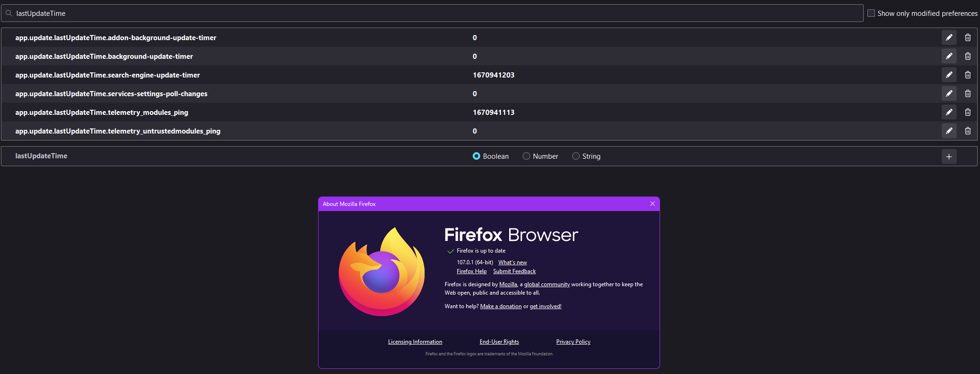Delete telemetry_modules_ping preference
This screenshot has width=980, height=374.
968,112
